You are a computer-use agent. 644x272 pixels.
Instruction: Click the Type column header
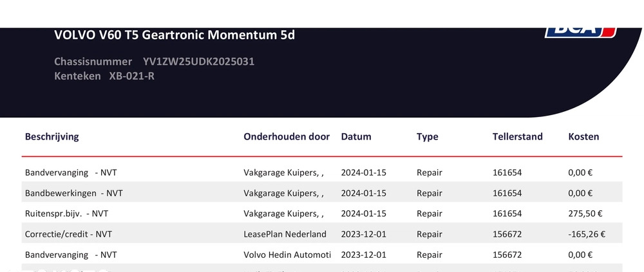tap(427, 136)
